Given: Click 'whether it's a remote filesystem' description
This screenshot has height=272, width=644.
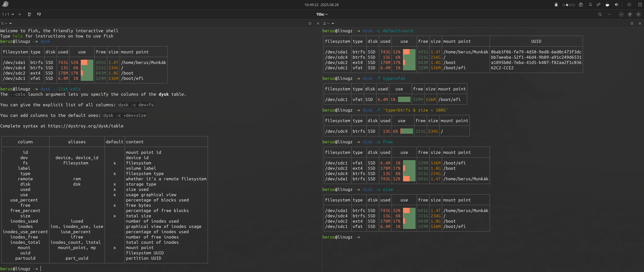Looking at the screenshot, I should point(166,179).
